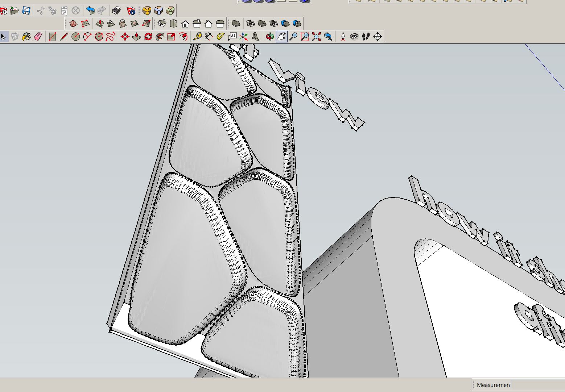This screenshot has width=565, height=392.
Task: Select the green Bevel corner tool
Action: (x=170, y=11)
